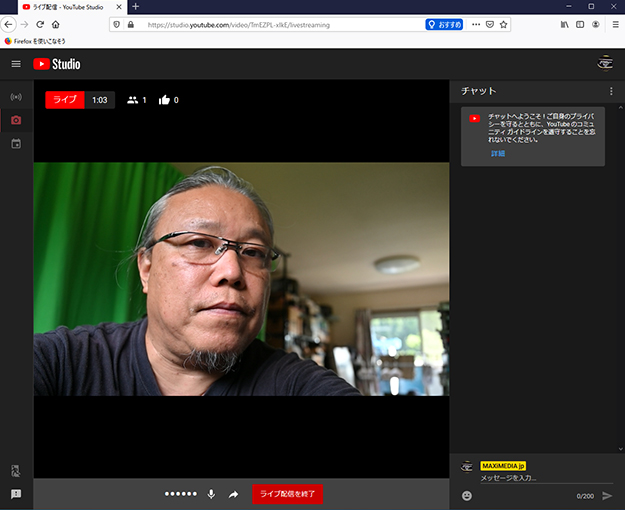Viewport: 625px width, 510px height.
Task: Click the Firefox home icon
Action: tap(56, 24)
